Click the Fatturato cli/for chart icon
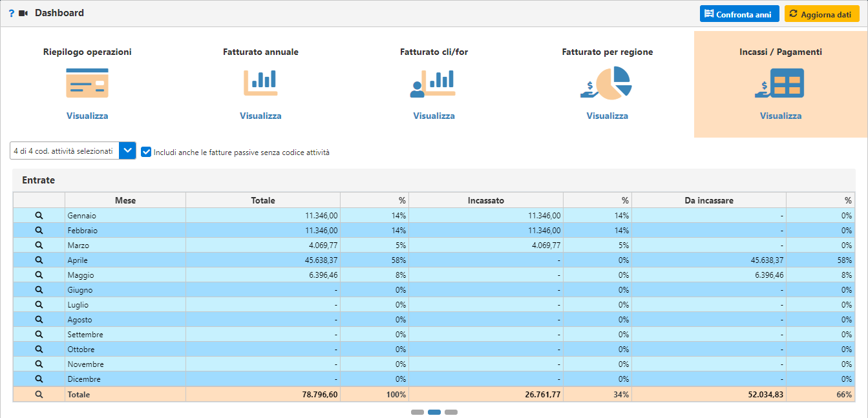868x418 pixels. pyautogui.click(x=434, y=83)
